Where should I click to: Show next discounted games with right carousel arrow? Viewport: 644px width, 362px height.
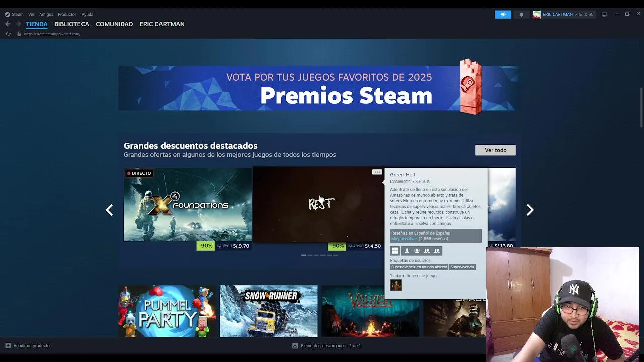(x=530, y=210)
